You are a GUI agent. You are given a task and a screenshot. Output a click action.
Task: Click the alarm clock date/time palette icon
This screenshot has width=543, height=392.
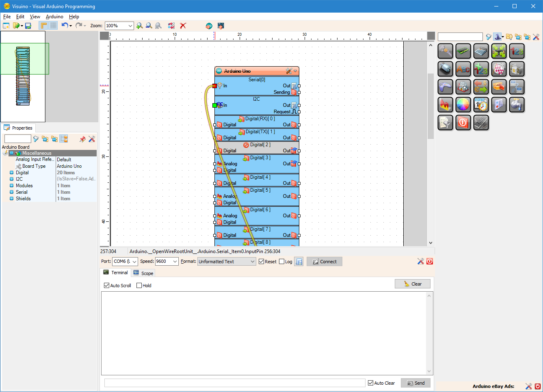pyautogui.click(x=481, y=105)
